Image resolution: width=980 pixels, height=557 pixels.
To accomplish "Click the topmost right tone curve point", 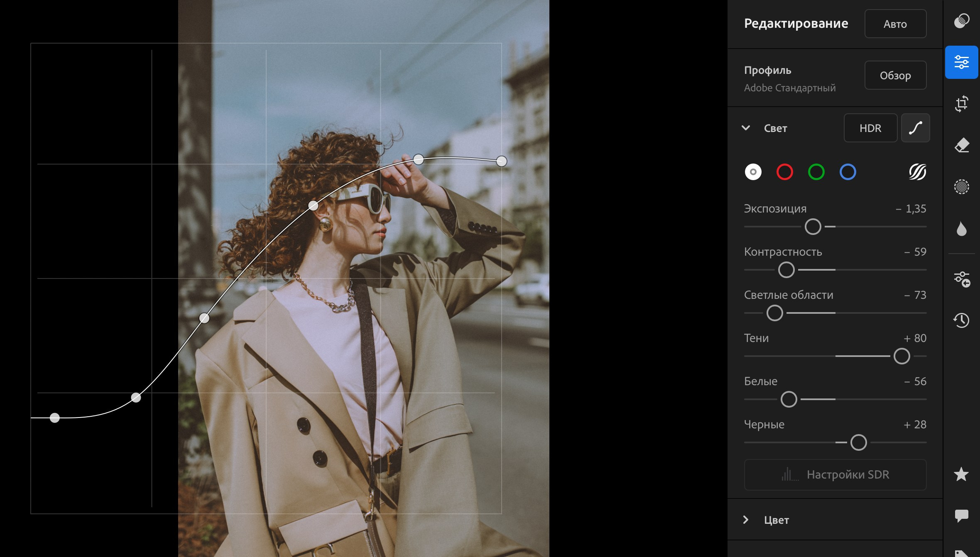I will [x=502, y=161].
